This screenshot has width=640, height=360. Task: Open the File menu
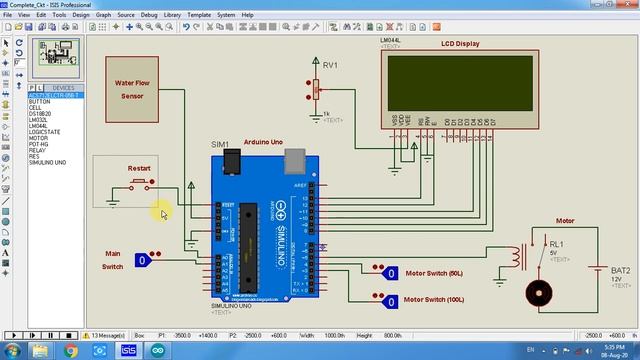pyautogui.click(x=7, y=15)
